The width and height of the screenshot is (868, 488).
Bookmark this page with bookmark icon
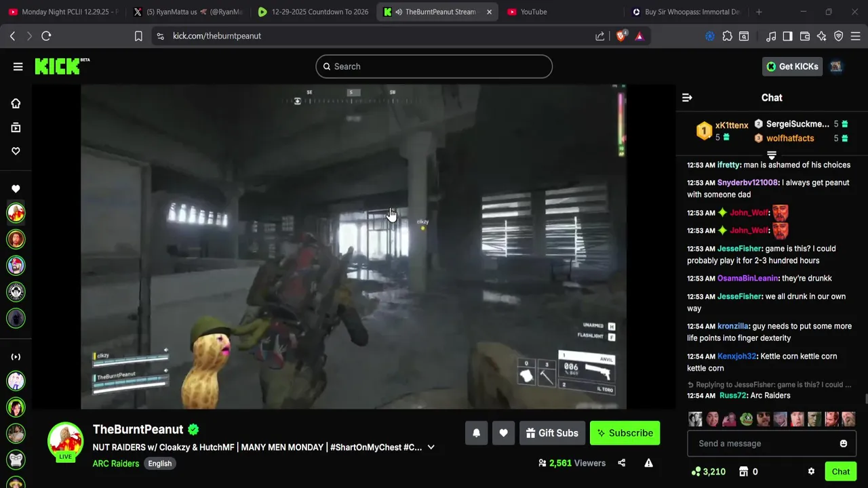pos(138,36)
